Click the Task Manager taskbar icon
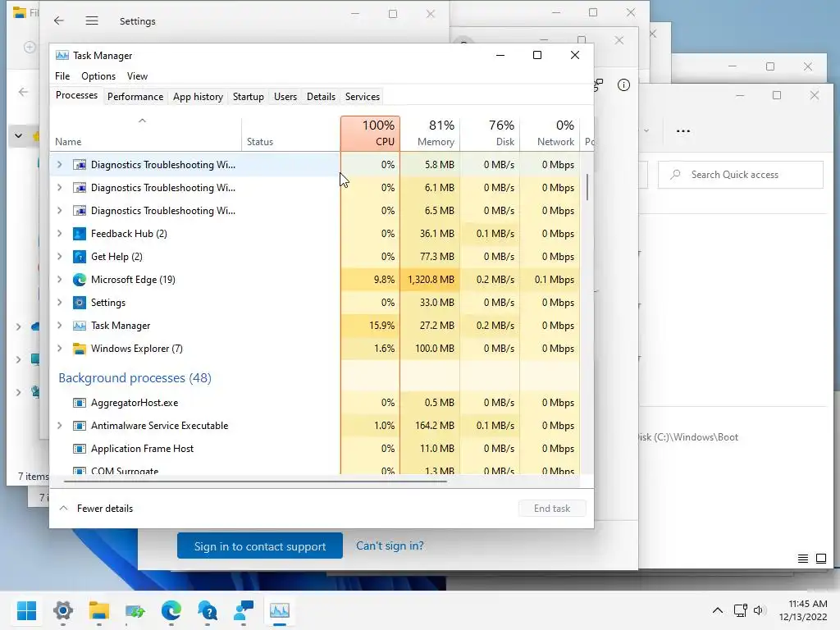Viewport: 840px width, 630px height. pos(280,610)
